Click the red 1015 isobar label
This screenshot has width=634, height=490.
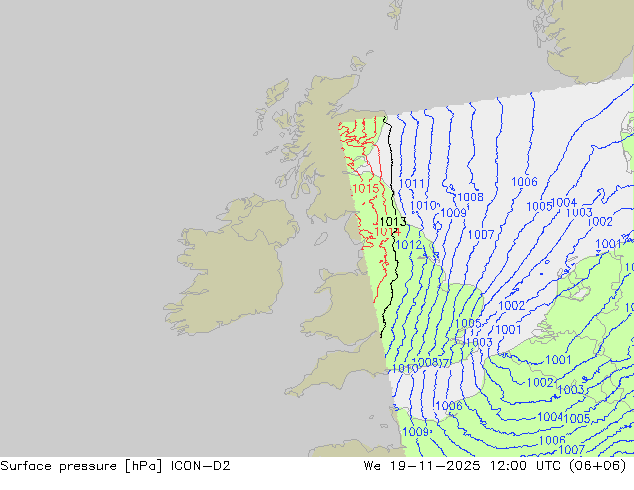(x=366, y=188)
